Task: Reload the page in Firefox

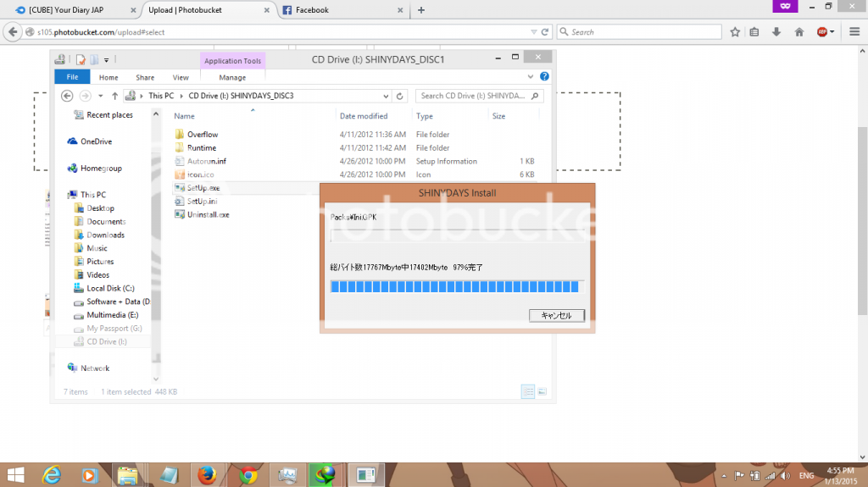Action: coord(546,32)
